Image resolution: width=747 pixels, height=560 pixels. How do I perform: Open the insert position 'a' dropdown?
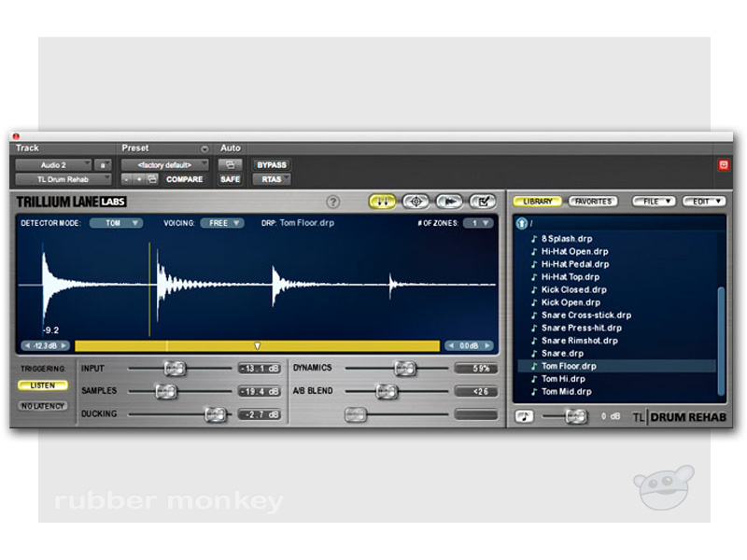click(103, 165)
